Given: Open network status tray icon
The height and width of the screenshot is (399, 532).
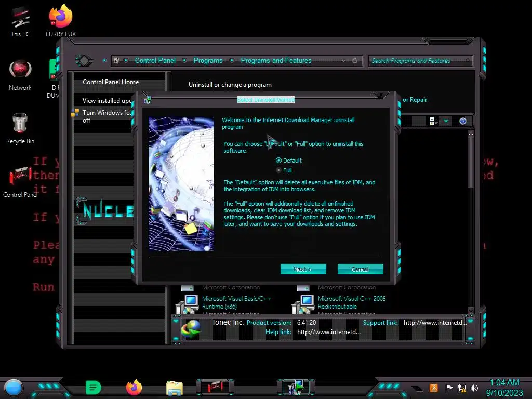Looking at the screenshot, I should point(462,388).
